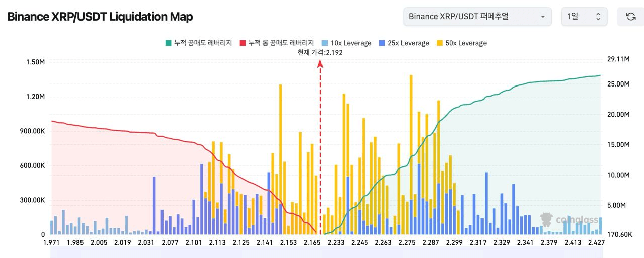
Task: Toggle the 50x Leverage legend series
Action: coord(461,43)
